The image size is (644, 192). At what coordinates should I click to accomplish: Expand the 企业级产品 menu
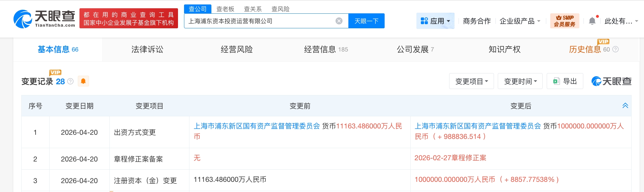tap(520, 21)
